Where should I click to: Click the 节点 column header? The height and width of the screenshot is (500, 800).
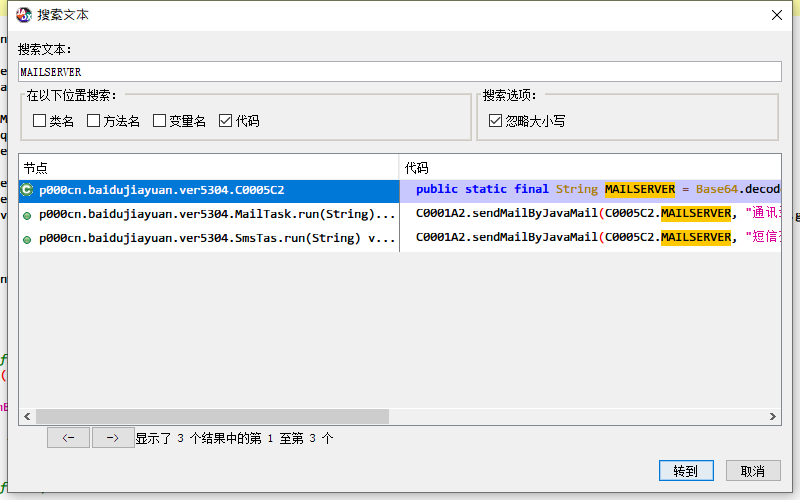[x=209, y=167]
